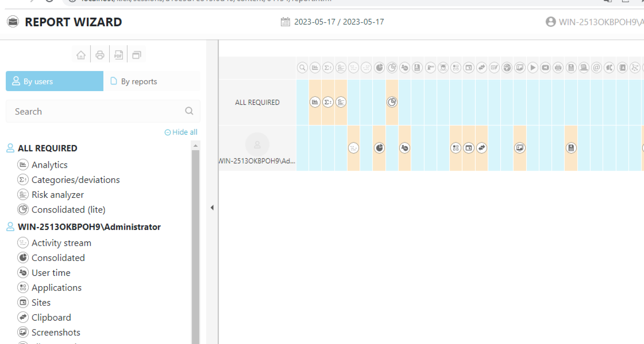Collapse the left sidebar with the arrow handle

coord(212,207)
